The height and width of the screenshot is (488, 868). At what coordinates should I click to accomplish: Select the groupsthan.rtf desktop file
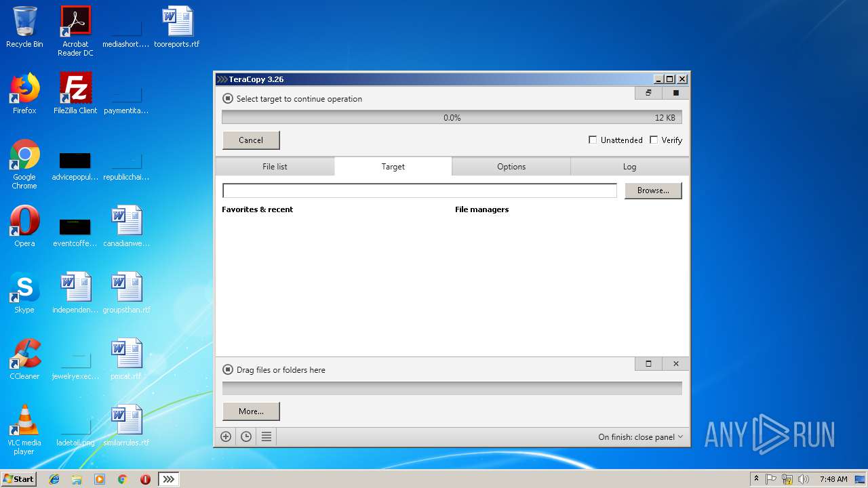pyautogui.click(x=126, y=293)
